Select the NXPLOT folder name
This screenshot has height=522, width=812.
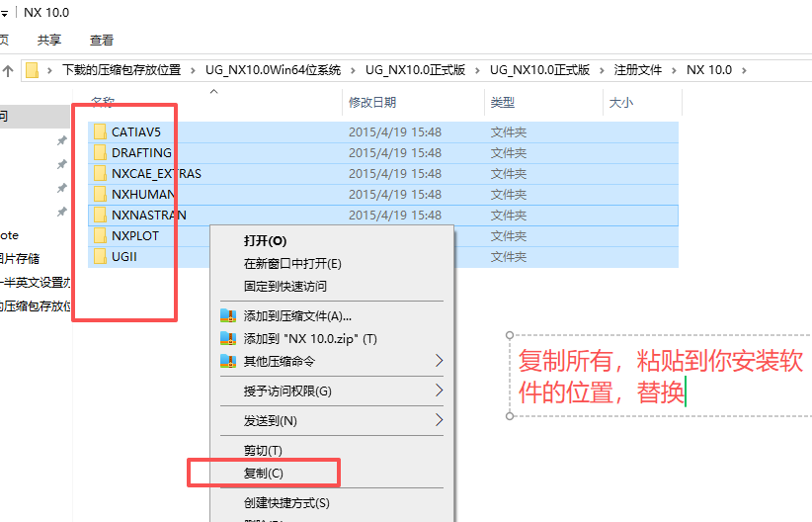pos(135,236)
